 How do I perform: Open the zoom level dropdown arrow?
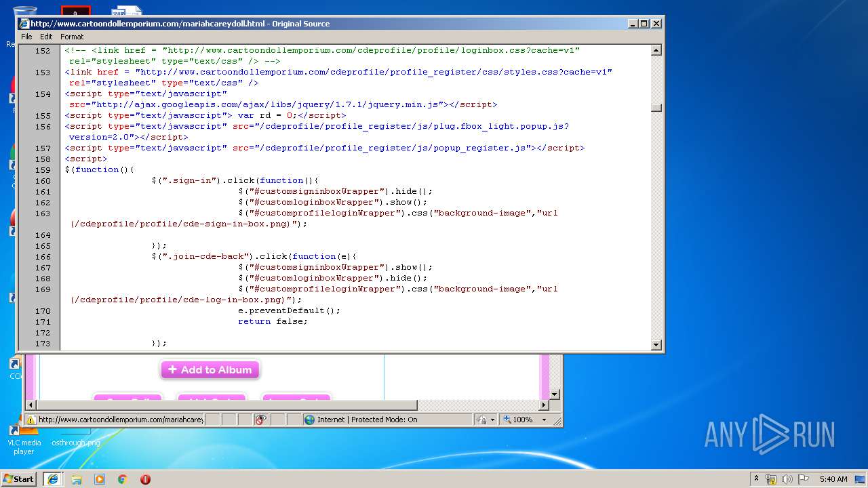click(x=544, y=420)
